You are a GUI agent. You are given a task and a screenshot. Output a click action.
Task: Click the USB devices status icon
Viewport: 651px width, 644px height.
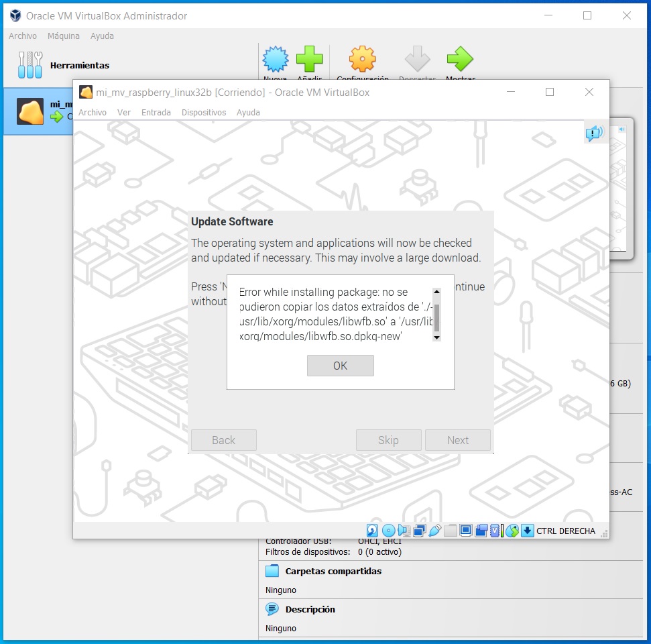(434, 531)
